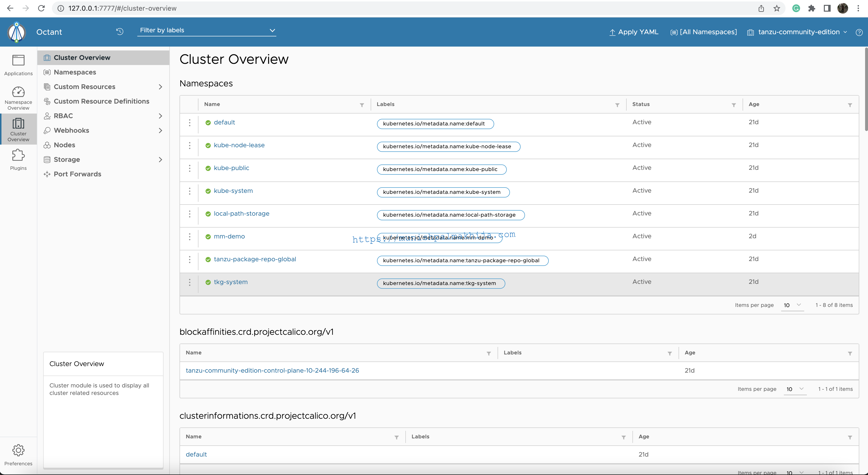868x475 pixels.
Task: Open the actions menu for default namespace
Action: (x=190, y=123)
